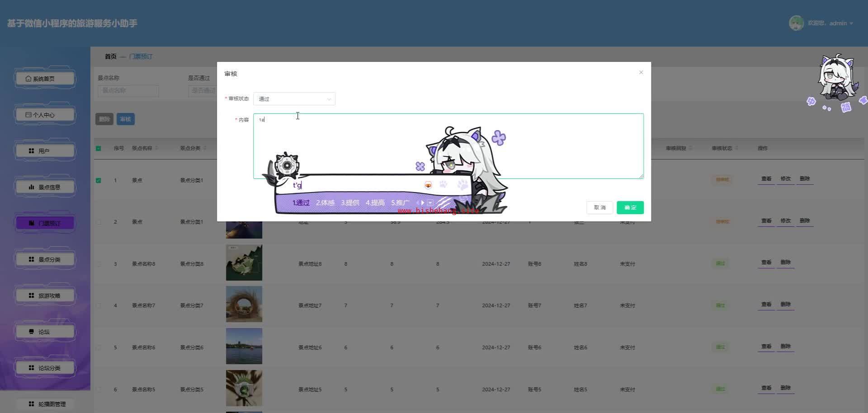
Task: Check the checkbox for row 4 景点名称7
Action: [99, 305]
